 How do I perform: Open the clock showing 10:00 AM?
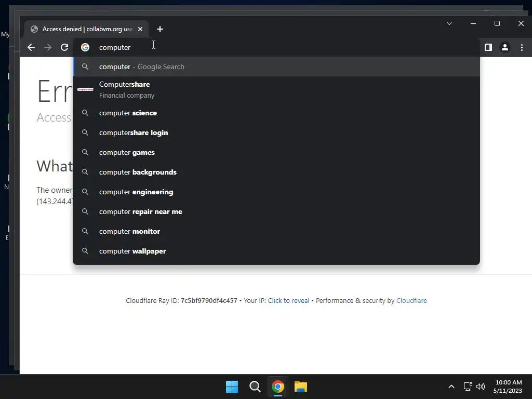508,387
